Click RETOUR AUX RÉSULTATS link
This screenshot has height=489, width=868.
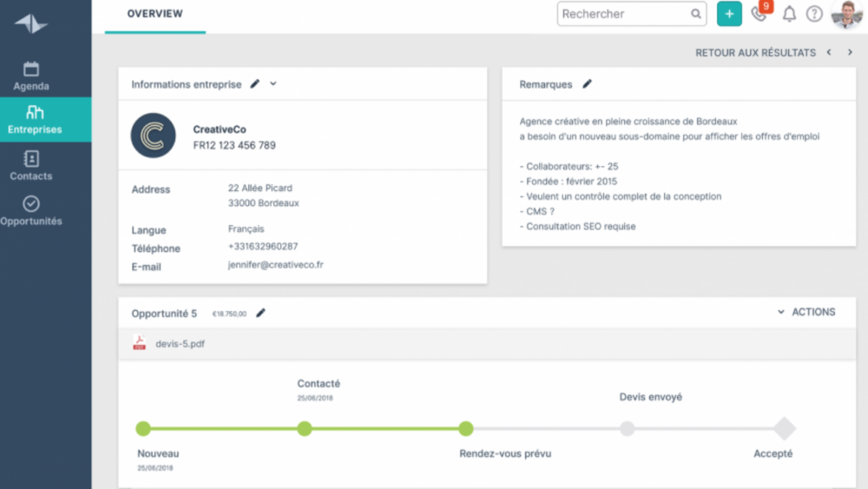pos(755,53)
